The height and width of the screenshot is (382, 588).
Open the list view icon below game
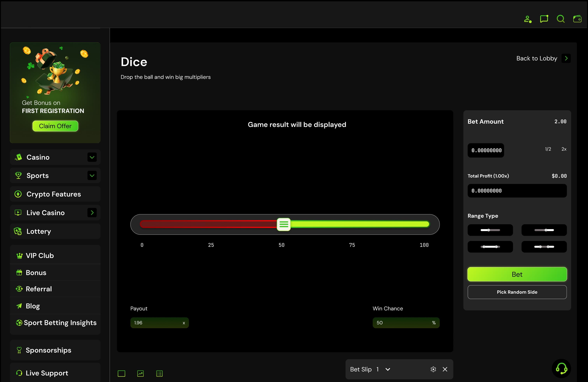[x=159, y=373]
